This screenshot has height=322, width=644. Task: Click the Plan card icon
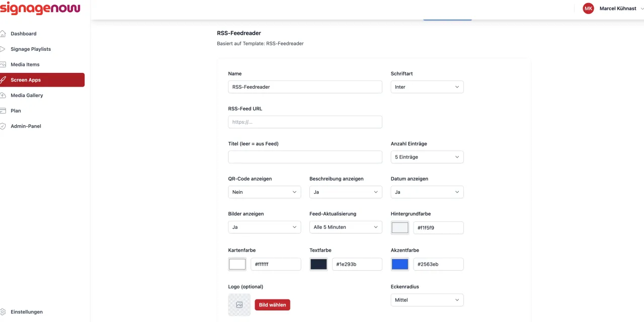[3, 111]
